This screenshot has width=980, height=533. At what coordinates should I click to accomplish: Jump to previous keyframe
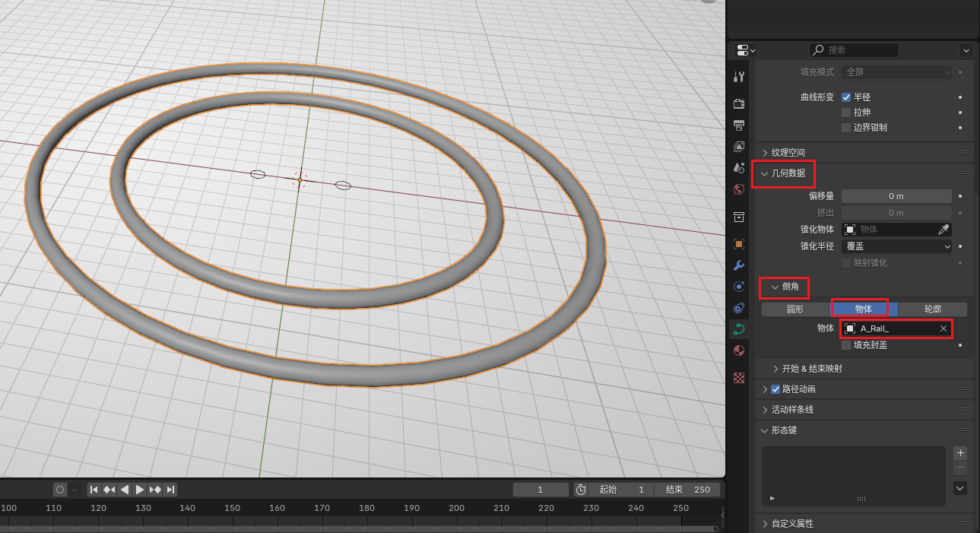pos(109,490)
